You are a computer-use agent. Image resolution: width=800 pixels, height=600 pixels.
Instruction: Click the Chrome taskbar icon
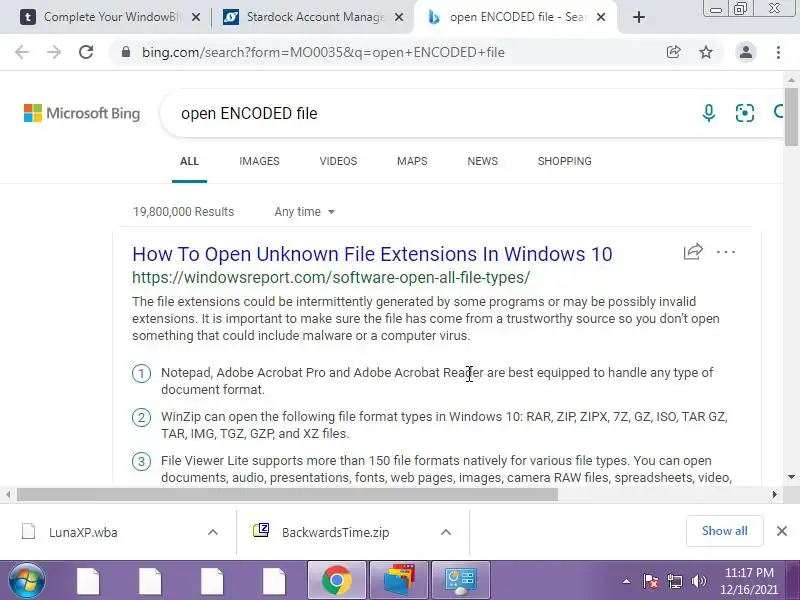coord(337,581)
